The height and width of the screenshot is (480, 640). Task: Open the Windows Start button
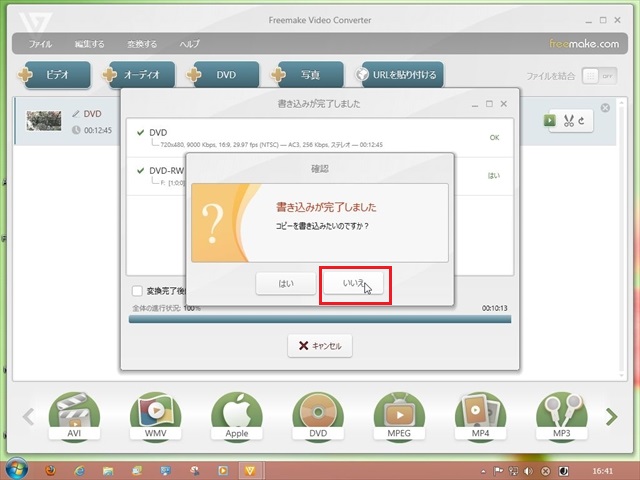click(18, 470)
